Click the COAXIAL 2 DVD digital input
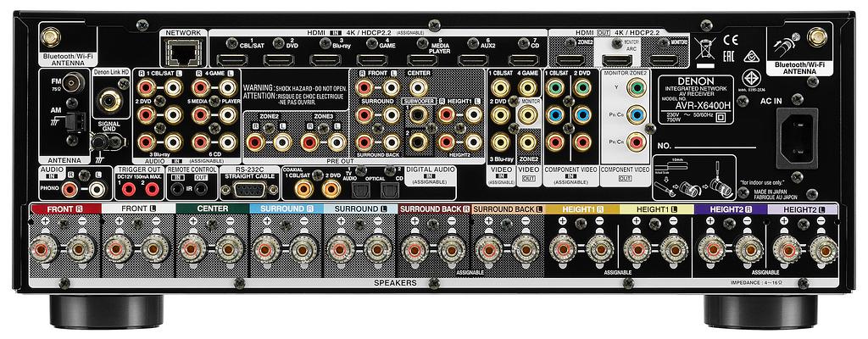Screen dimensions: 868x339 (331, 190)
